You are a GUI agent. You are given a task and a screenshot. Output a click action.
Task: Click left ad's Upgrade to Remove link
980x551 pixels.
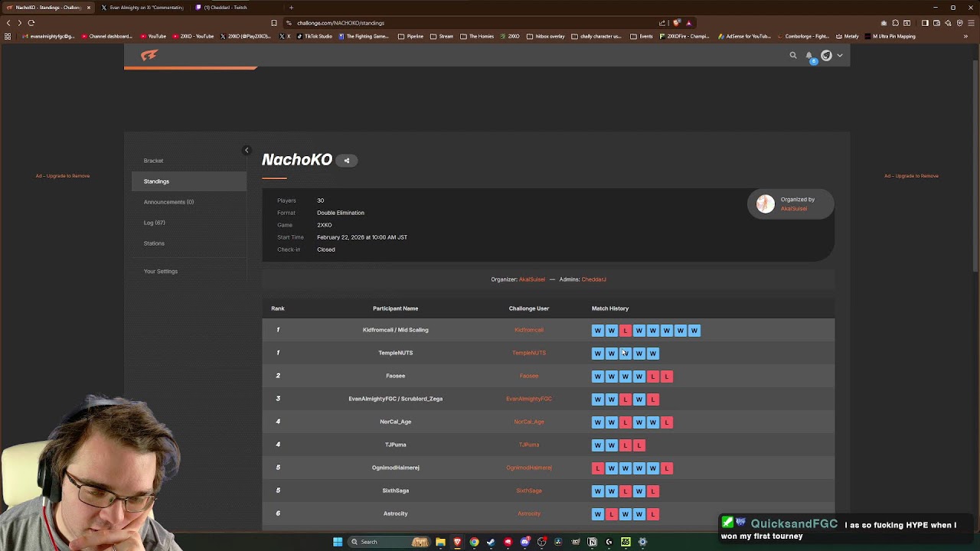coord(63,176)
